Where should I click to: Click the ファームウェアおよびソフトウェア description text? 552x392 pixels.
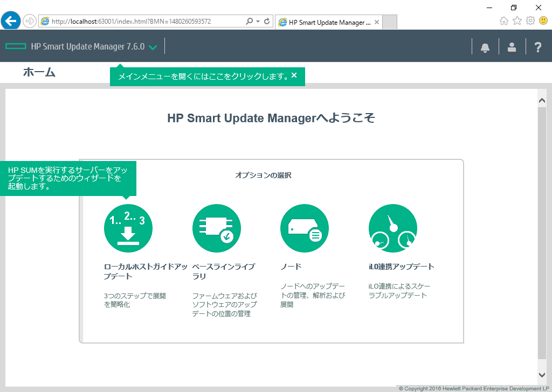225,304
